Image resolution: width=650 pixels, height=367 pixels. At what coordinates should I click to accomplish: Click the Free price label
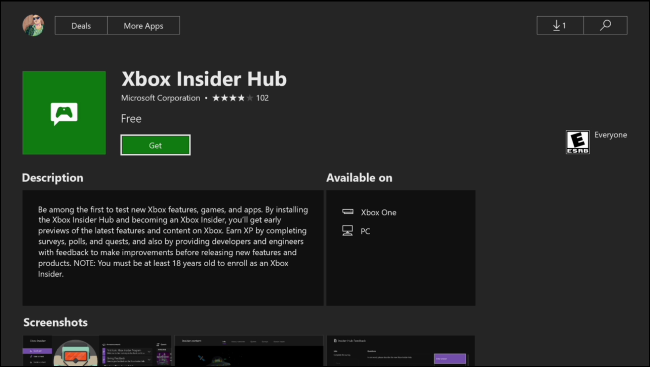click(x=131, y=119)
